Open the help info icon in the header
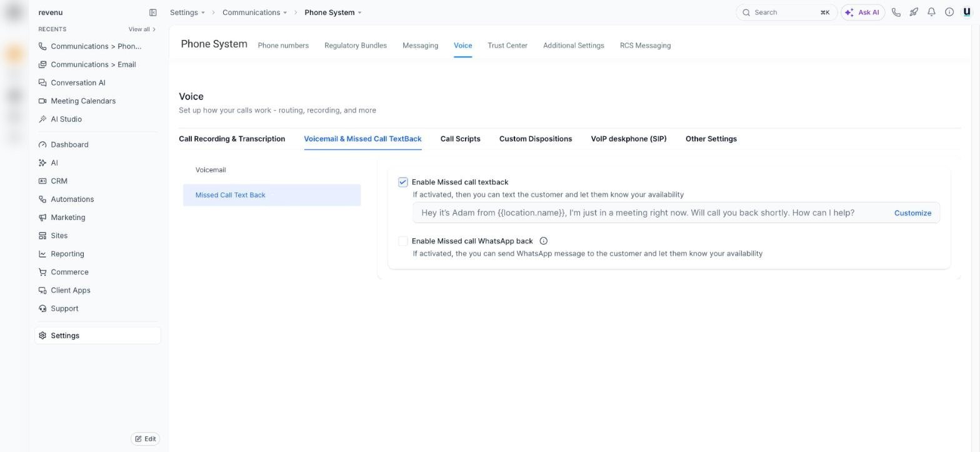This screenshot has height=452, width=980. click(949, 13)
